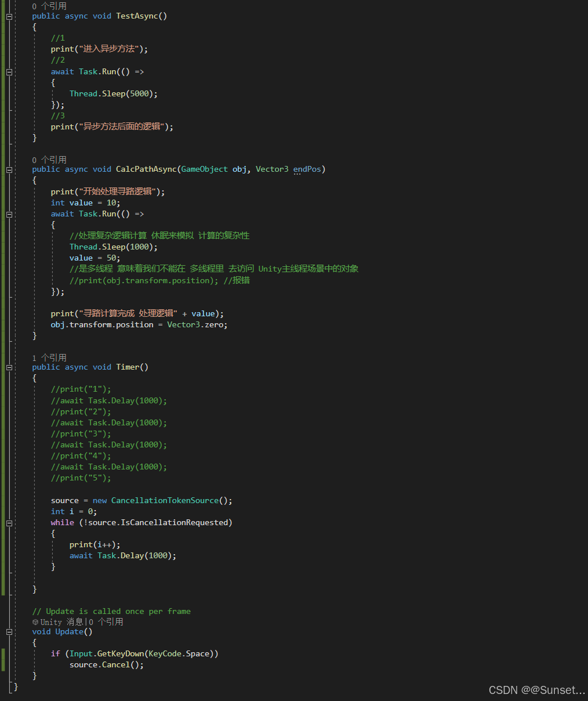The image size is (588, 701).
Task: Collapse the CalcPathAsync method outline
Action: pos(9,169)
